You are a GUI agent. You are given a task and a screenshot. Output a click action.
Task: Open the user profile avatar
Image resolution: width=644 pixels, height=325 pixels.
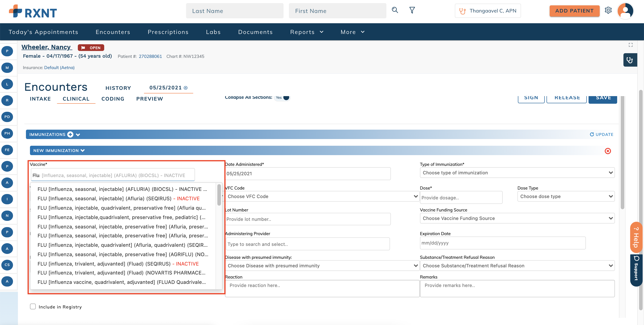625,11
